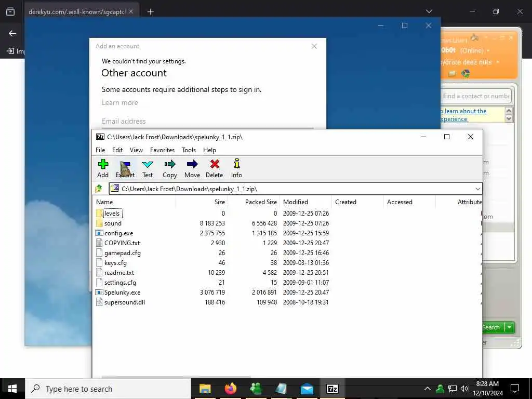Open the File menu in 7-Zip

(100, 150)
